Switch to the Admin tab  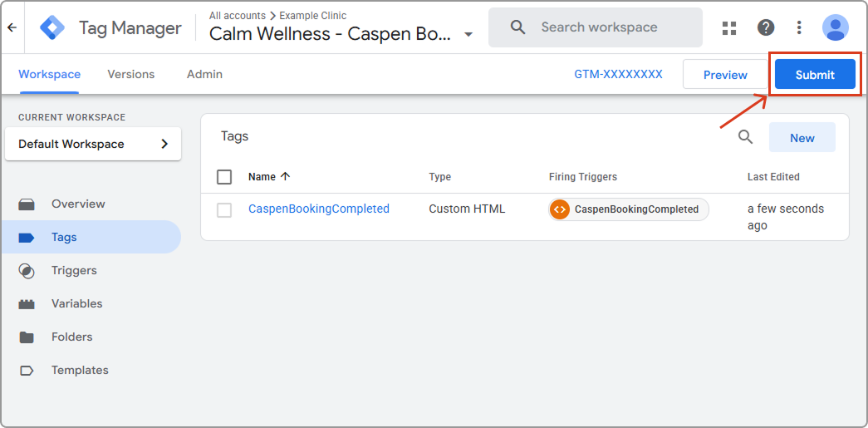(204, 74)
